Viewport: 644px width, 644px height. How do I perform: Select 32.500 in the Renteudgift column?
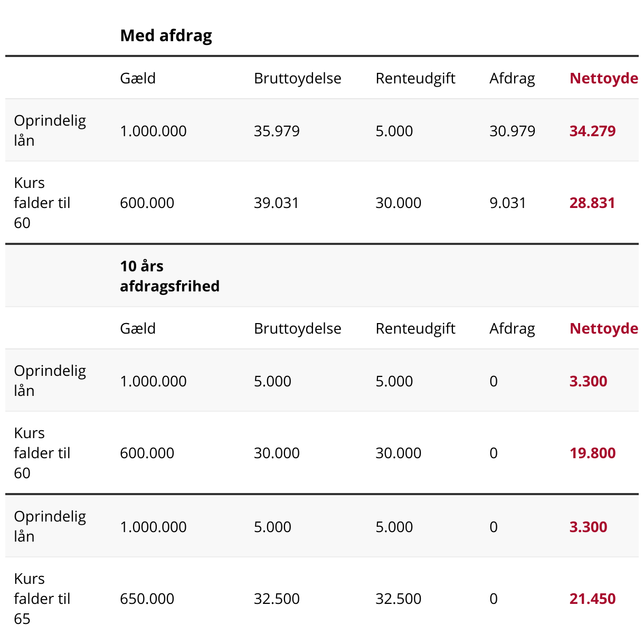[x=398, y=599]
